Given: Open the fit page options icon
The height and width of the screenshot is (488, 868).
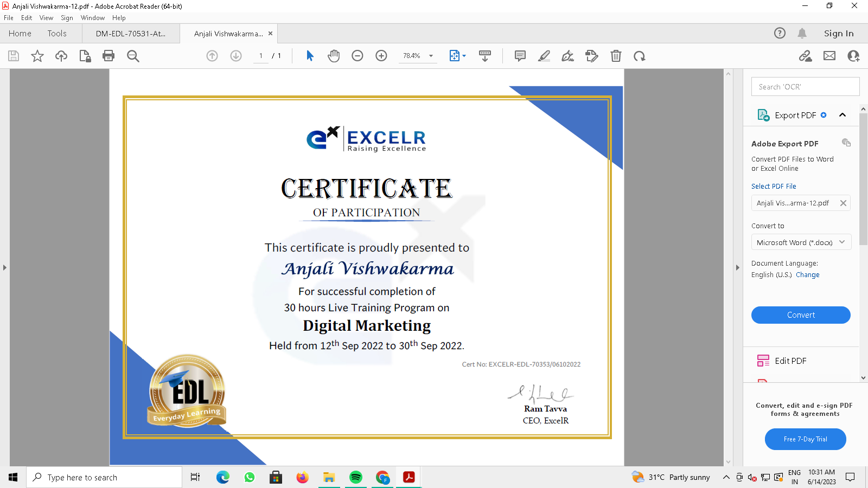Looking at the screenshot, I should 457,56.
